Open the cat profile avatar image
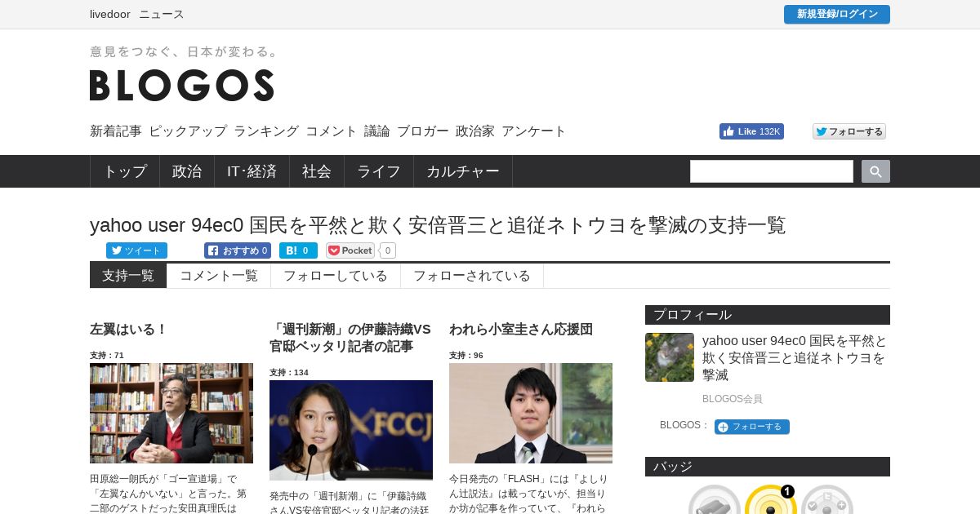This screenshot has height=514, width=980. coord(670,357)
